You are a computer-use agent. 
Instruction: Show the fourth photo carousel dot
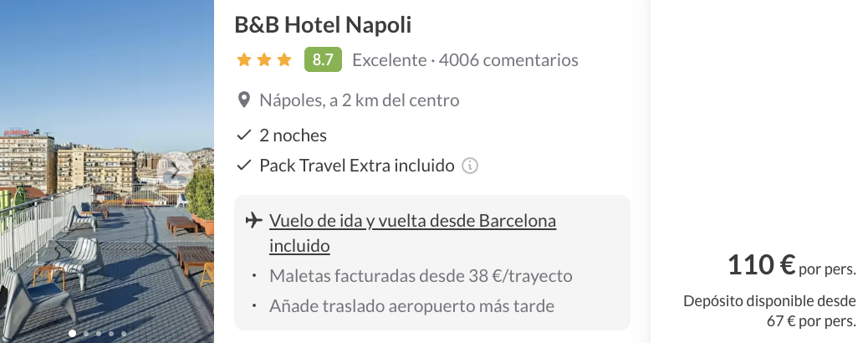111,333
